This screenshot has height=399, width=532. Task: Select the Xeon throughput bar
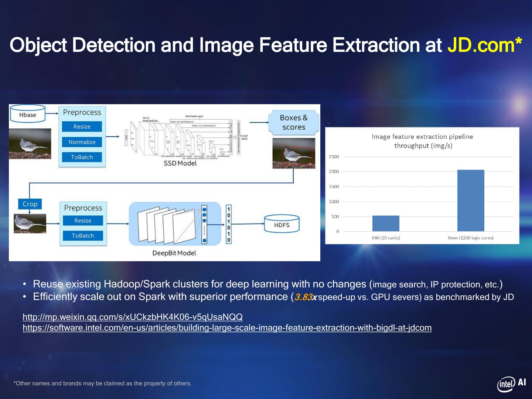pyautogui.click(x=471, y=201)
